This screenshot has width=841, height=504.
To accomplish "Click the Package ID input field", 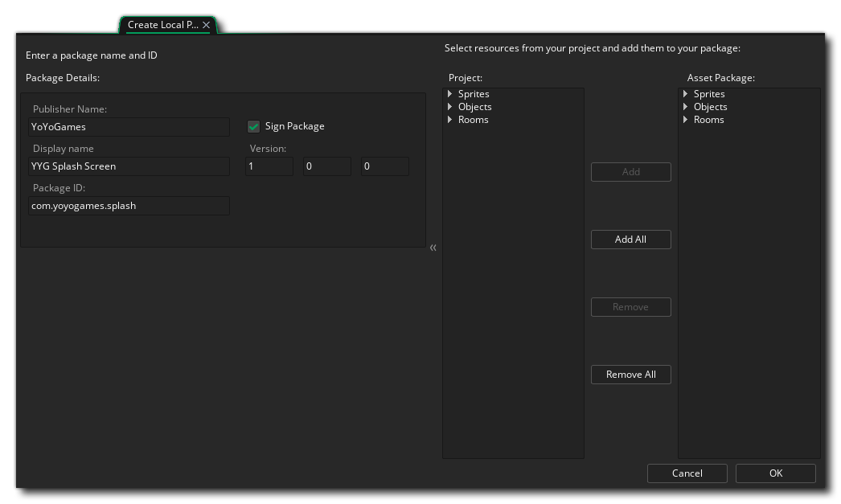I will click(x=129, y=205).
